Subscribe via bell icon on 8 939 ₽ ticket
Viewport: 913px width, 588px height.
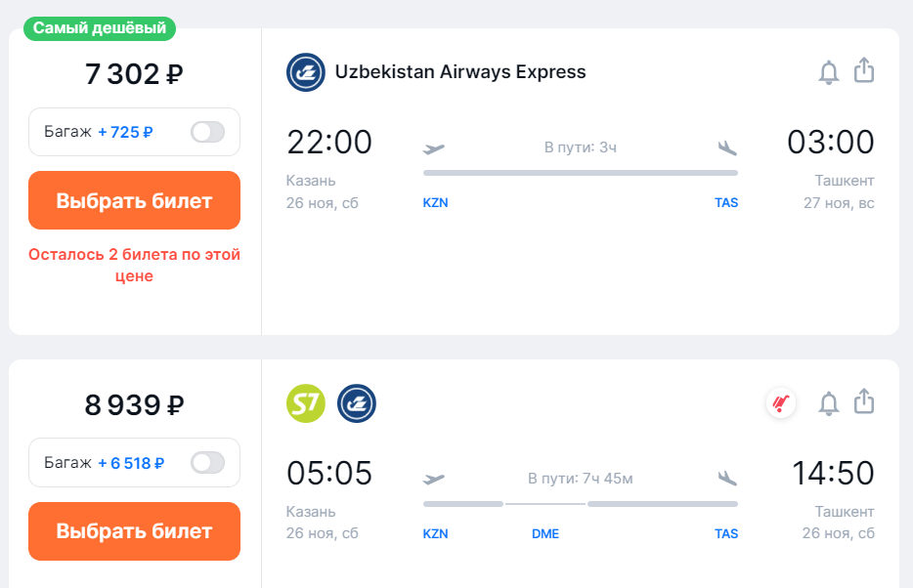[x=829, y=403]
